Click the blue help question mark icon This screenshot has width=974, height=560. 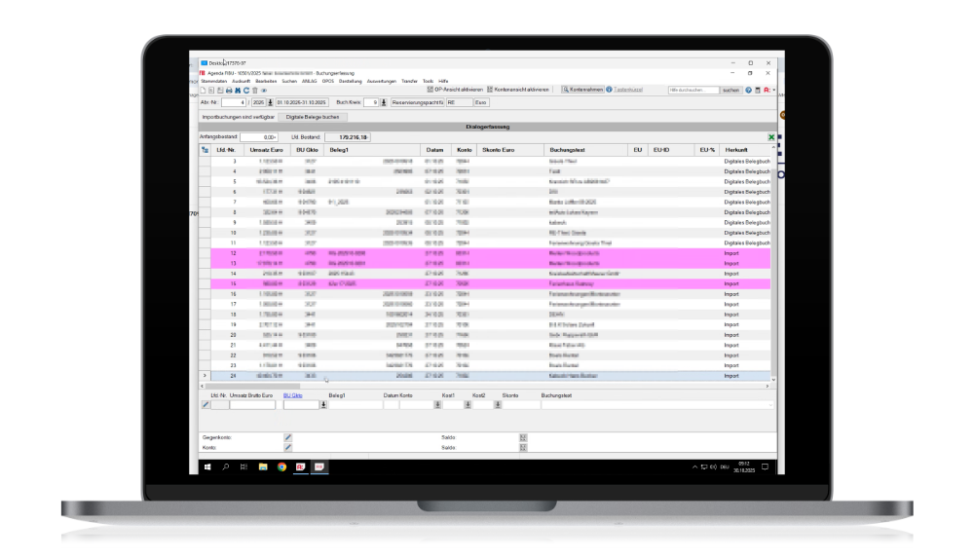[x=748, y=90]
